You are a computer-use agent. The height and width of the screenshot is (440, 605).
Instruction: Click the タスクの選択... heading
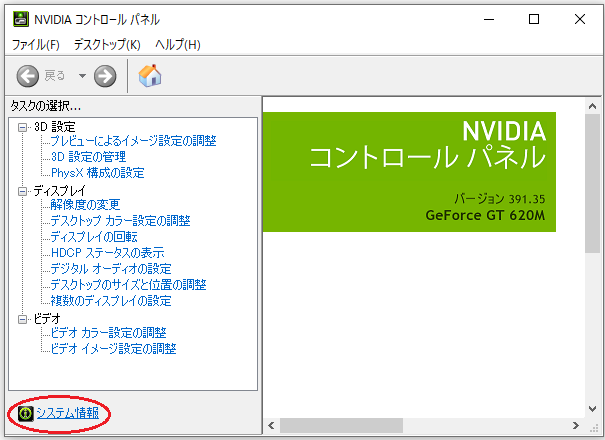(x=46, y=106)
